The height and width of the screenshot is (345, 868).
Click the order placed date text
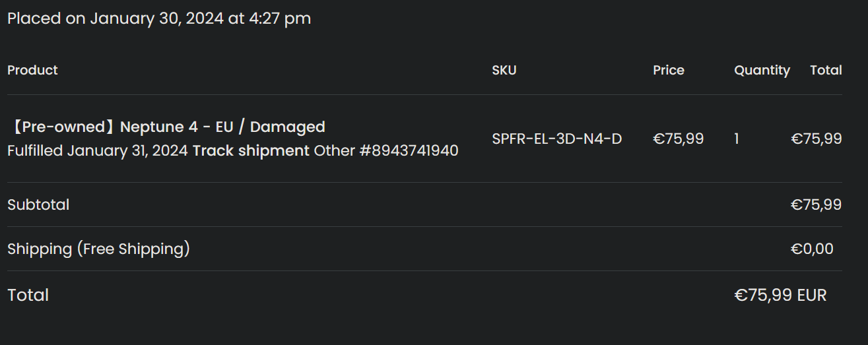click(x=159, y=18)
